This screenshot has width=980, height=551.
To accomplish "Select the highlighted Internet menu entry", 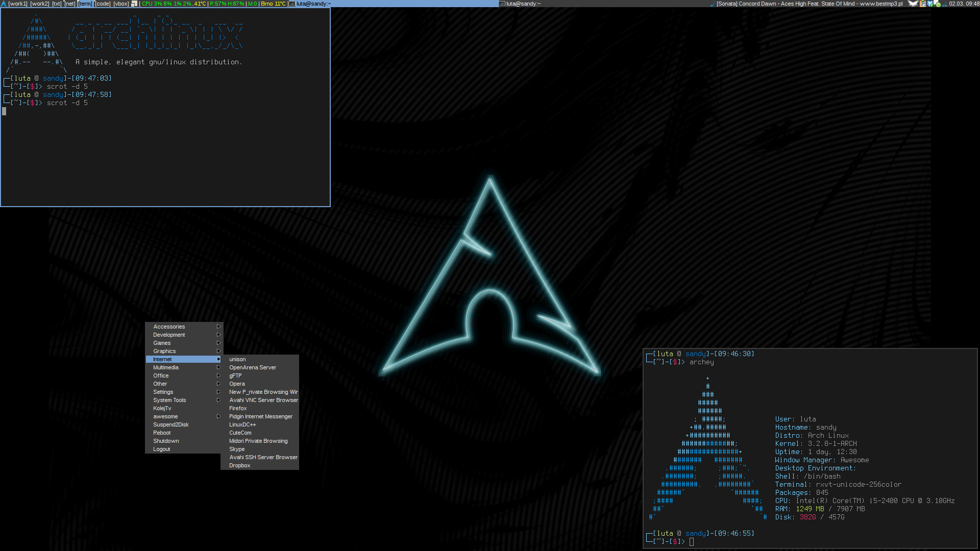I will click(x=184, y=359).
